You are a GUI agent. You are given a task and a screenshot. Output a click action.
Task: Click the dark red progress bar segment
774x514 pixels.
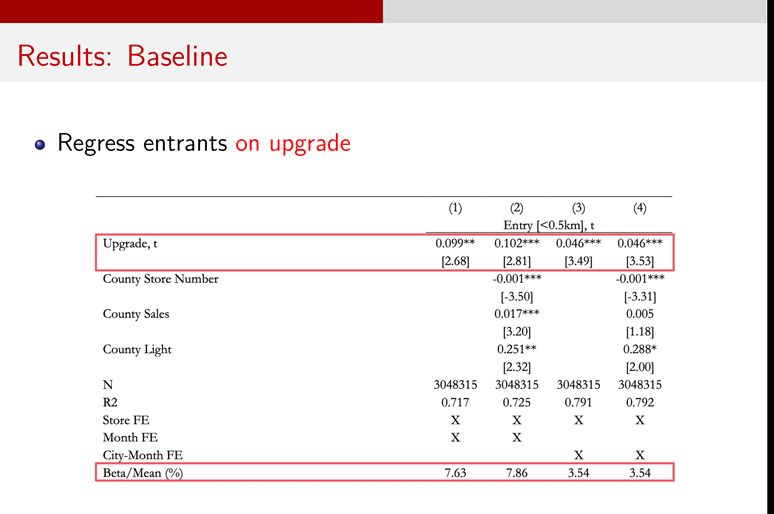(x=191, y=11)
